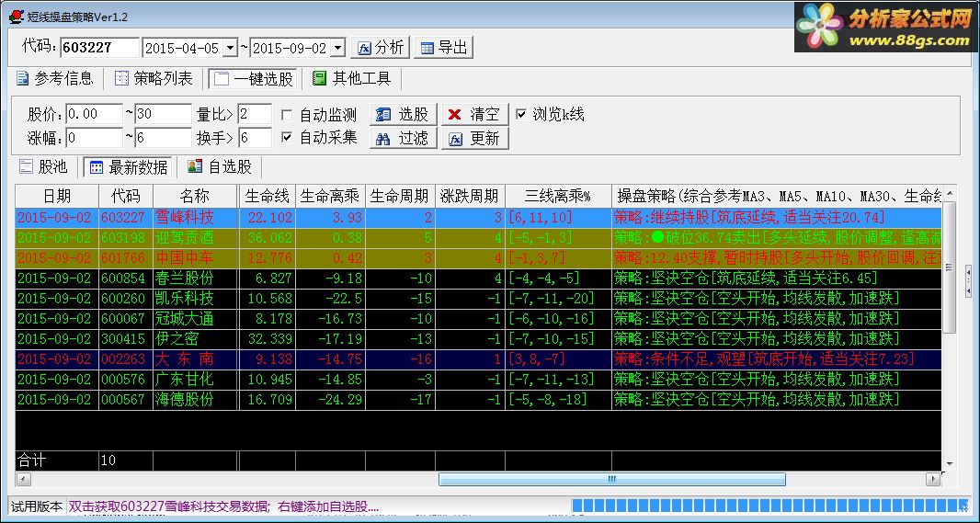Open the start date 2015-04-05 dropdown
Viewport: 980px width, 523px height.
(x=230, y=48)
